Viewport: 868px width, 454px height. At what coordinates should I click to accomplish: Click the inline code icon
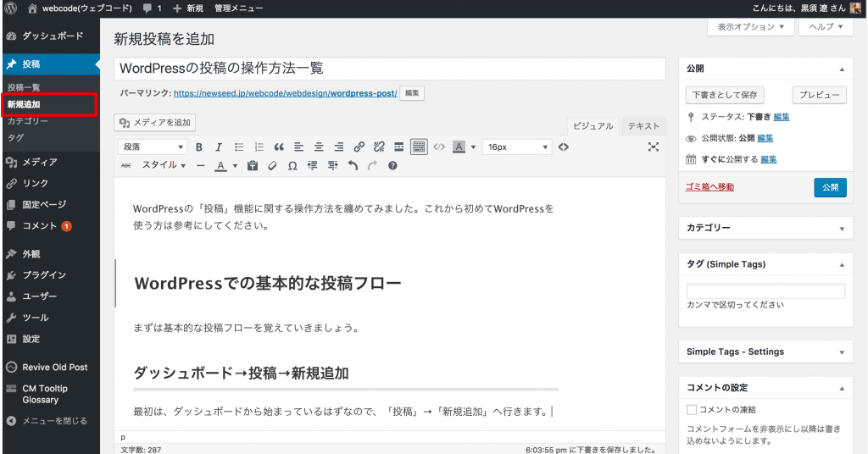point(439,147)
